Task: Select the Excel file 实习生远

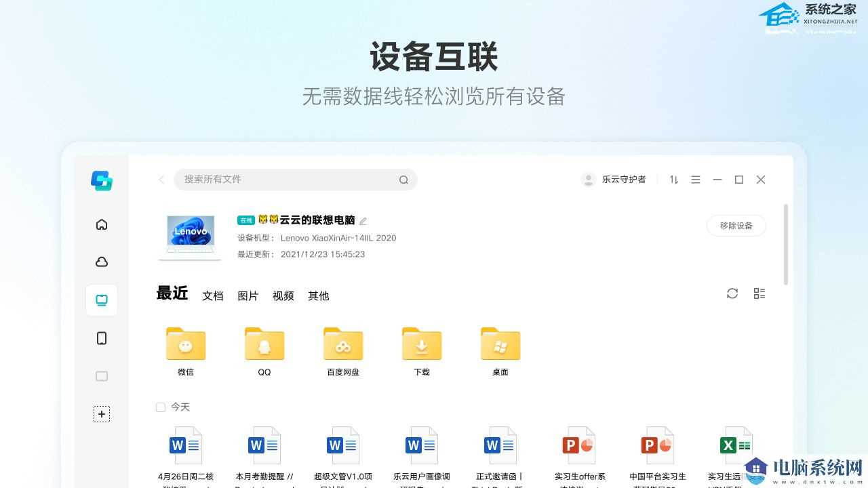Action: [736, 455]
